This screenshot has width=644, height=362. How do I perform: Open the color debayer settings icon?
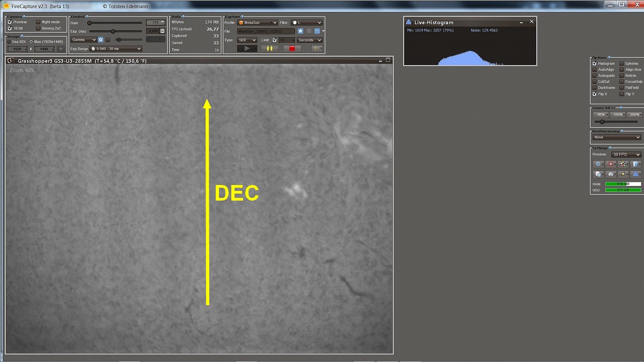point(623,164)
